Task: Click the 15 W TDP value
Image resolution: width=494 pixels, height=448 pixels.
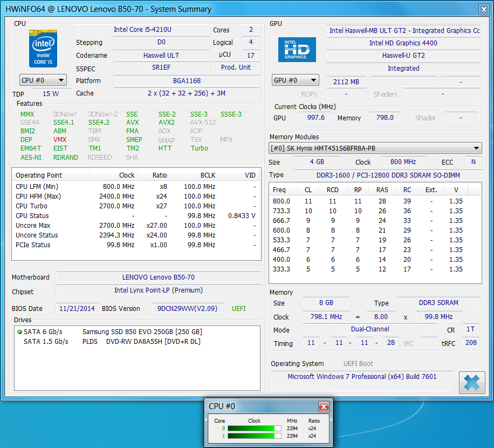Action: pyautogui.click(x=51, y=93)
